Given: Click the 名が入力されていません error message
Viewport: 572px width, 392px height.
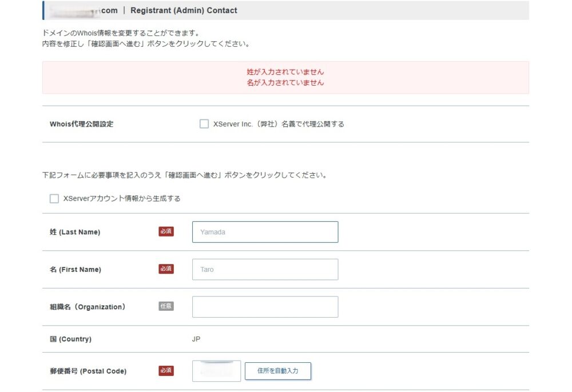Looking at the screenshot, I should (285, 83).
